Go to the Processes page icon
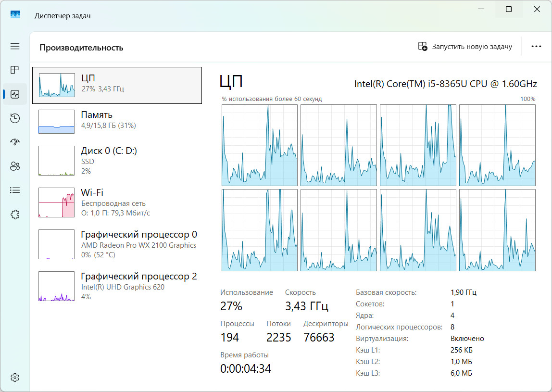This screenshot has width=552, height=392. coord(15,70)
